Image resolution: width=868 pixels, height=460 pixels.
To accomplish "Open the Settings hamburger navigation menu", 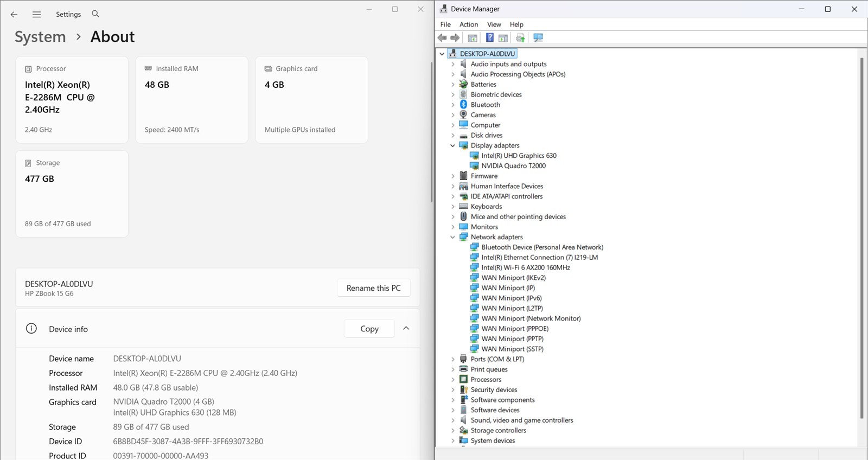I will pos(36,15).
